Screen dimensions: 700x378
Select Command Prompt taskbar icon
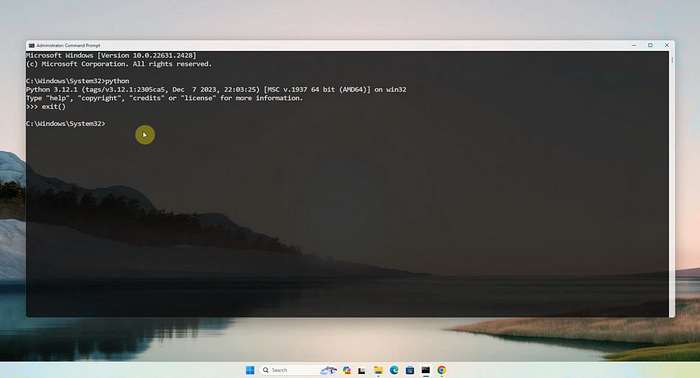coord(426,370)
